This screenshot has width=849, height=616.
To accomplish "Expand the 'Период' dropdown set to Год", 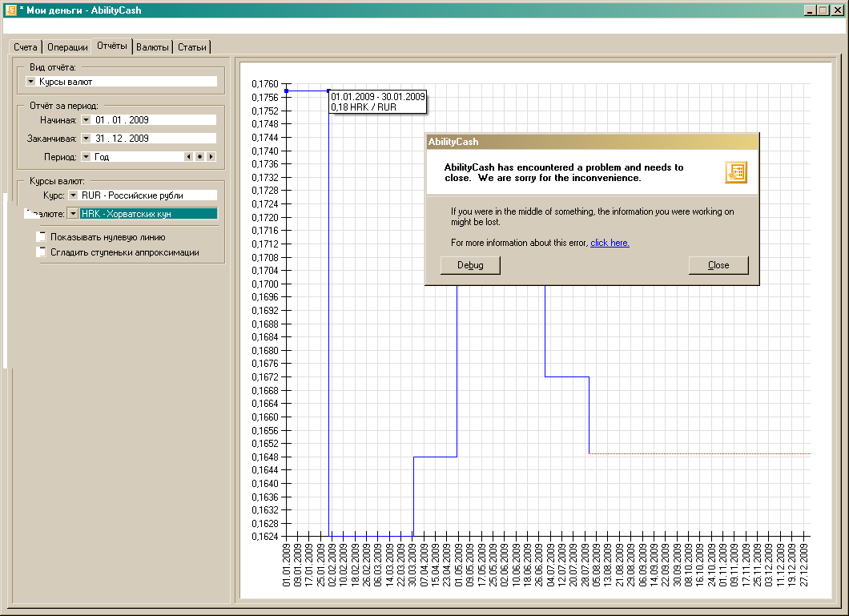I will 86,157.
